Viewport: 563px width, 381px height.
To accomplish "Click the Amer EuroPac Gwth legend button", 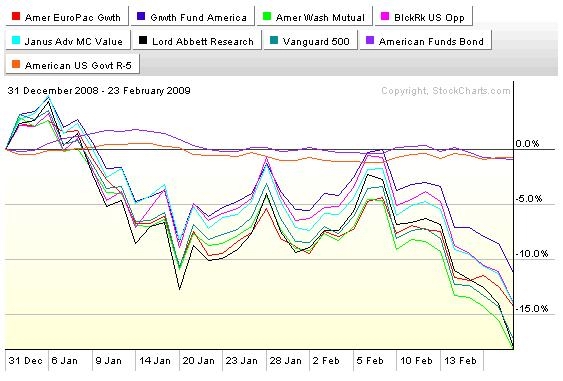I will coord(67,17).
